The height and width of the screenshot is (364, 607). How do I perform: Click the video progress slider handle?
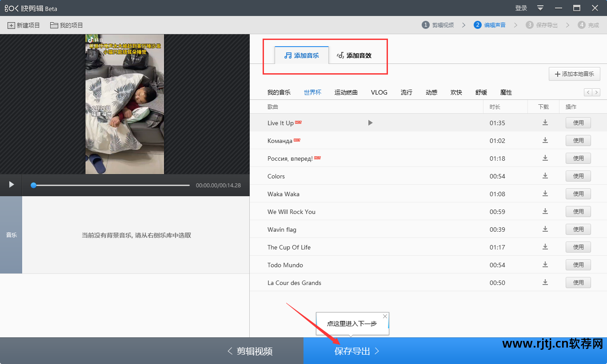[x=33, y=185]
